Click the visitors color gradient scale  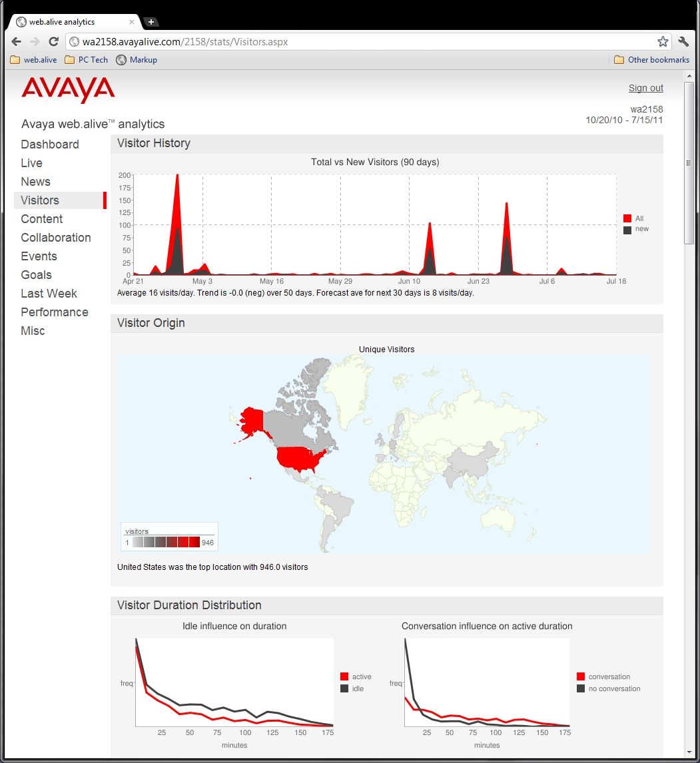click(x=166, y=542)
